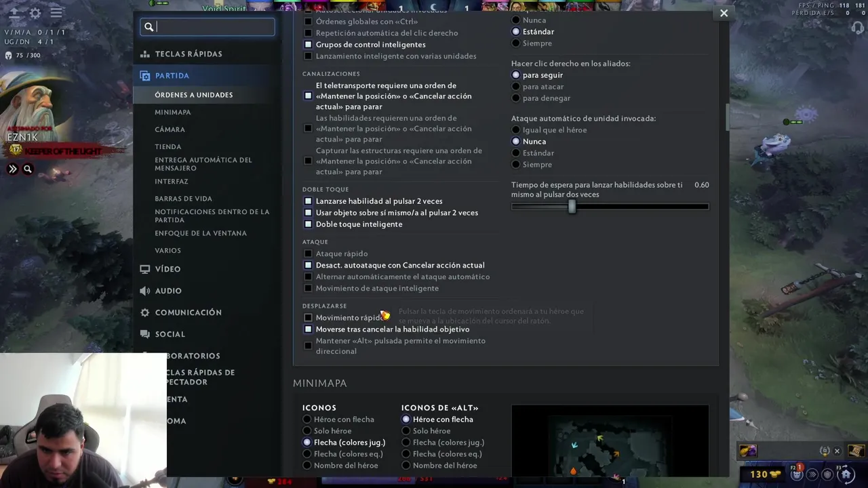The image size is (868, 488).
Task: Select 'Flecha (colores eq.)' under Iconos
Action: [x=307, y=454]
